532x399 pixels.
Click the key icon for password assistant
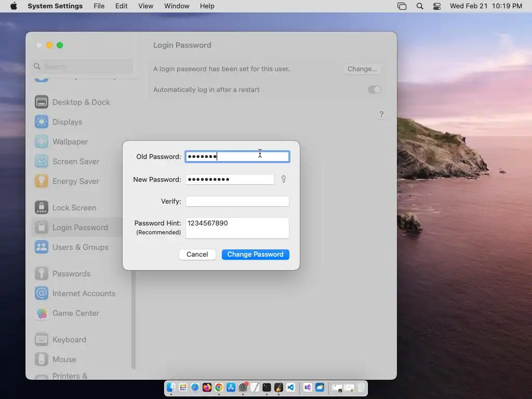(284, 179)
